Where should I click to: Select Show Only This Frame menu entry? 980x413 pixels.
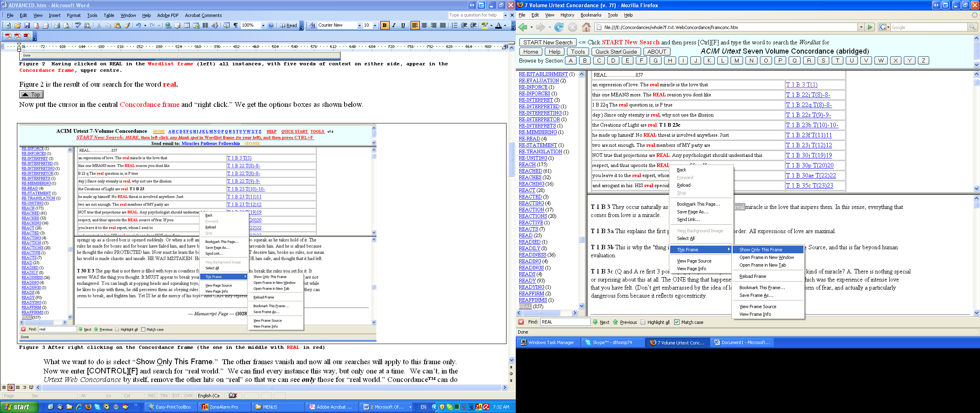pos(768,250)
